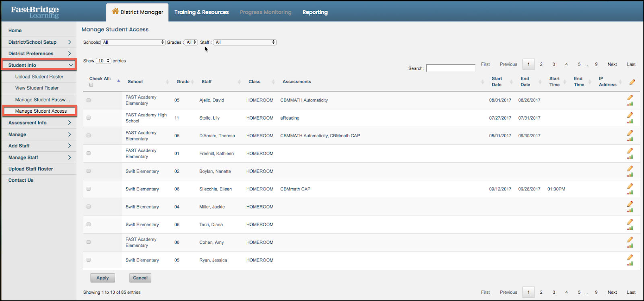Click the Search input field
Image resolution: width=644 pixels, height=301 pixels.
(x=451, y=68)
